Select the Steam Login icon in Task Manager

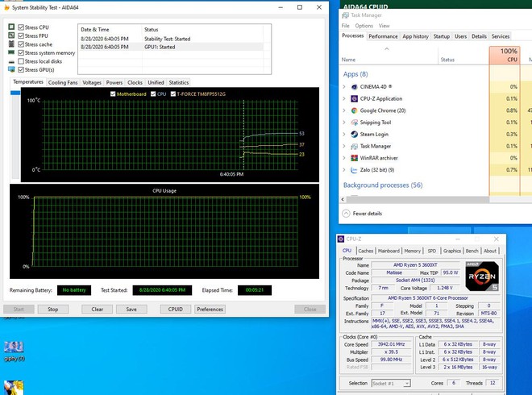[354, 135]
